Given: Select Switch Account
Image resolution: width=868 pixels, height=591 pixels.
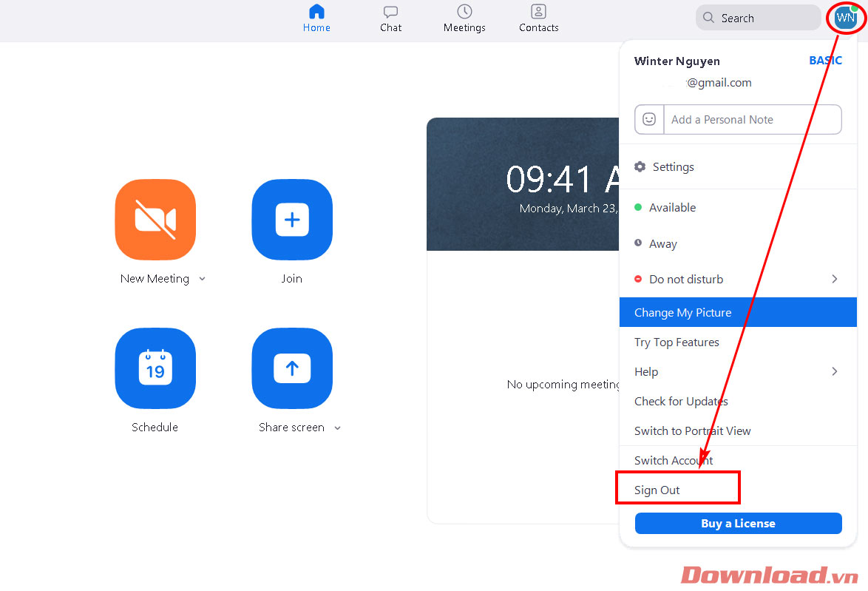Looking at the screenshot, I should [738, 460].
